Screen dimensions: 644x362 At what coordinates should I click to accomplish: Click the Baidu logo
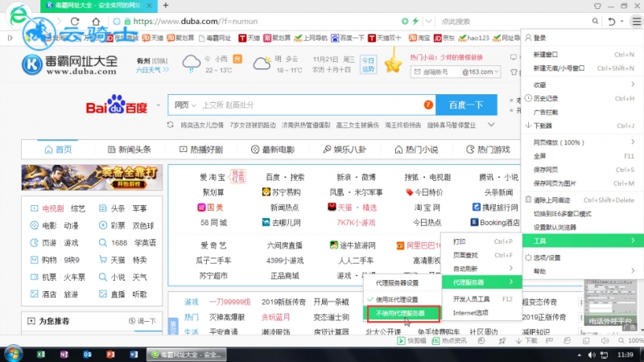117,105
